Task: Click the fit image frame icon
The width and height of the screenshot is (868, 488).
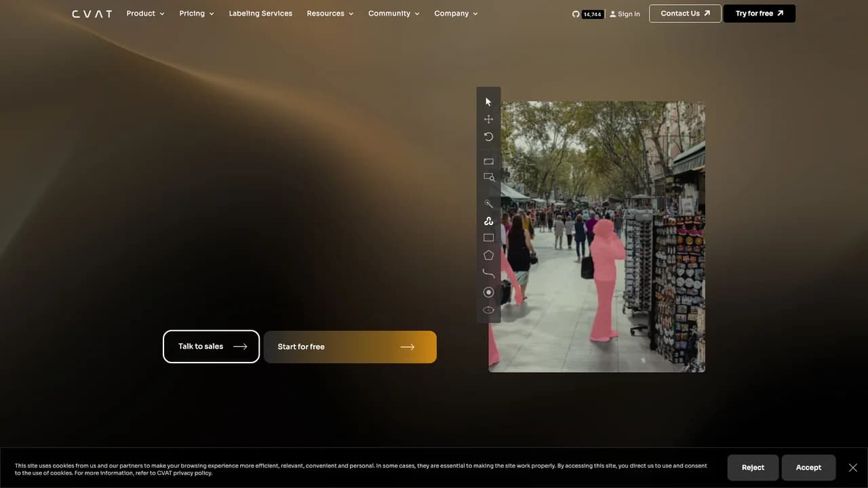Action: click(x=488, y=161)
